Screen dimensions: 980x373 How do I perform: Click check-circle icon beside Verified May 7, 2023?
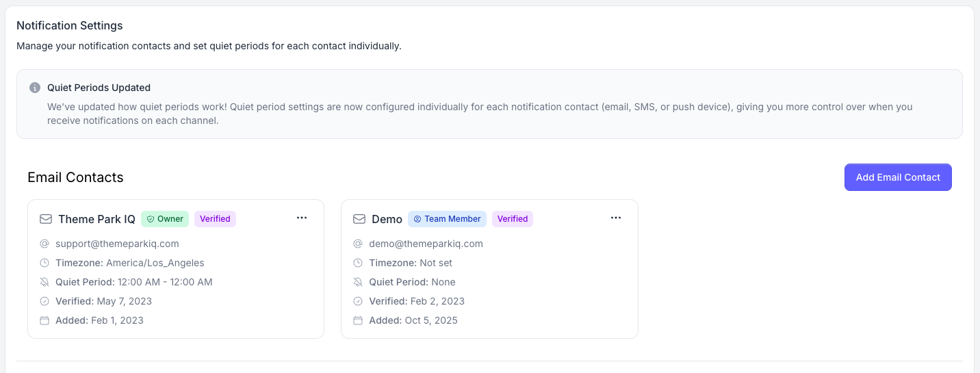click(44, 301)
